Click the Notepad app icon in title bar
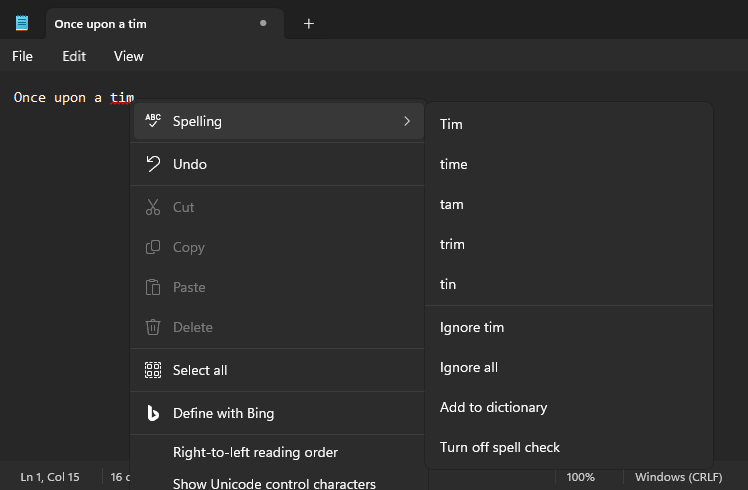Image resolution: width=748 pixels, height=490 pixels. tap(22, 23)
